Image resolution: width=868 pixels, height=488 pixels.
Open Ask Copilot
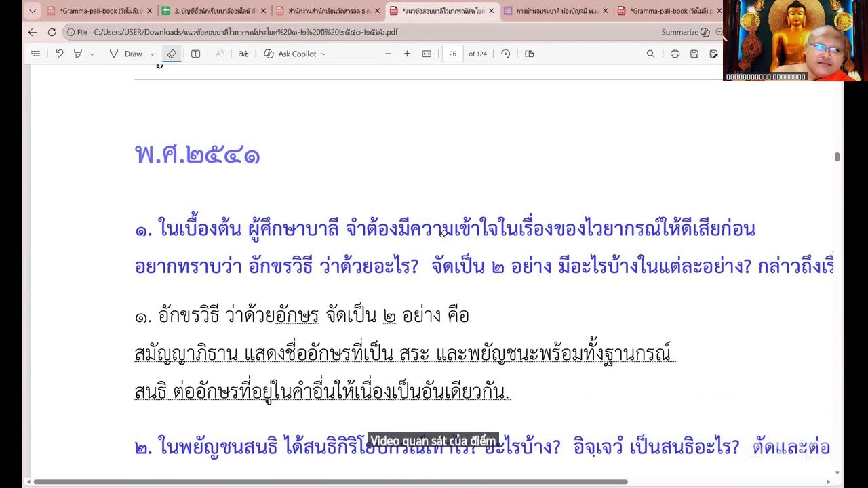tap(290, 54)
